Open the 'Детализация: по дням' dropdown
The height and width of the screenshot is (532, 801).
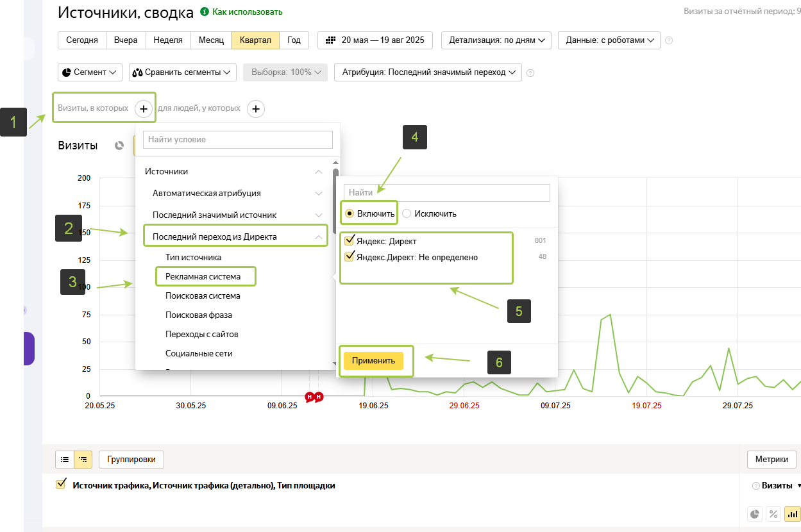(x=496, y=40)
